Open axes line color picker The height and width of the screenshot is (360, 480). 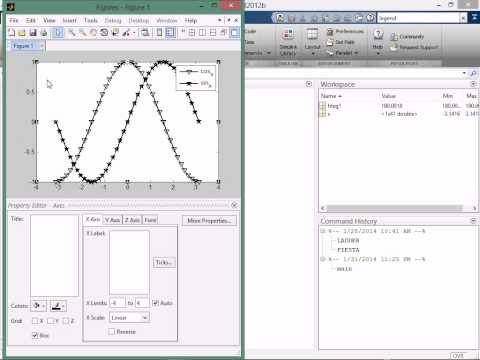tap(58, 306)
